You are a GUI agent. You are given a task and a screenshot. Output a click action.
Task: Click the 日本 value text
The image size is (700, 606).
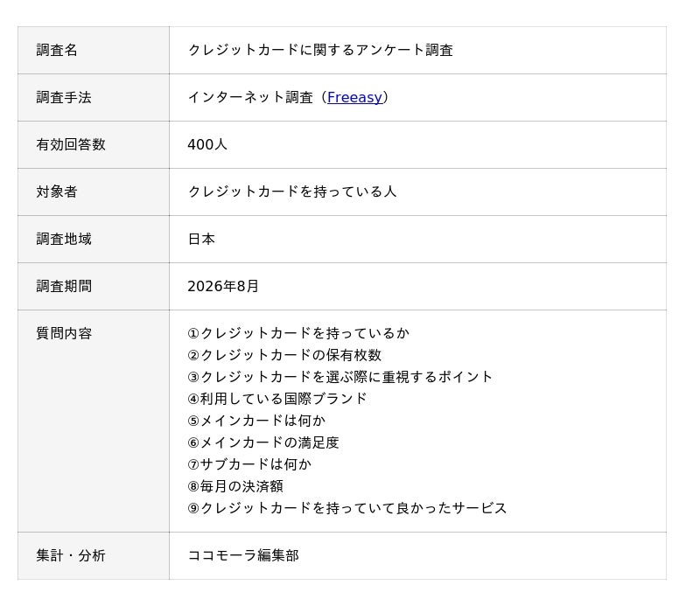(x=201, y=240)
